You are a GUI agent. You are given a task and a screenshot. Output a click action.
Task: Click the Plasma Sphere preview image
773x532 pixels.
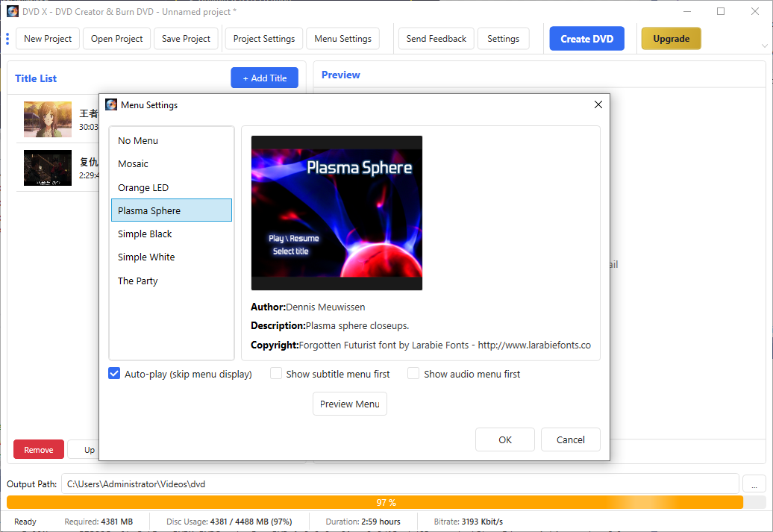point(337,213)
